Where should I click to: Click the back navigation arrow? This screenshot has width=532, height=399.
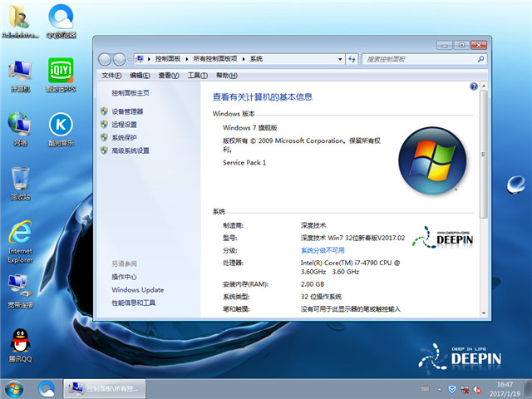coord(105,60)
